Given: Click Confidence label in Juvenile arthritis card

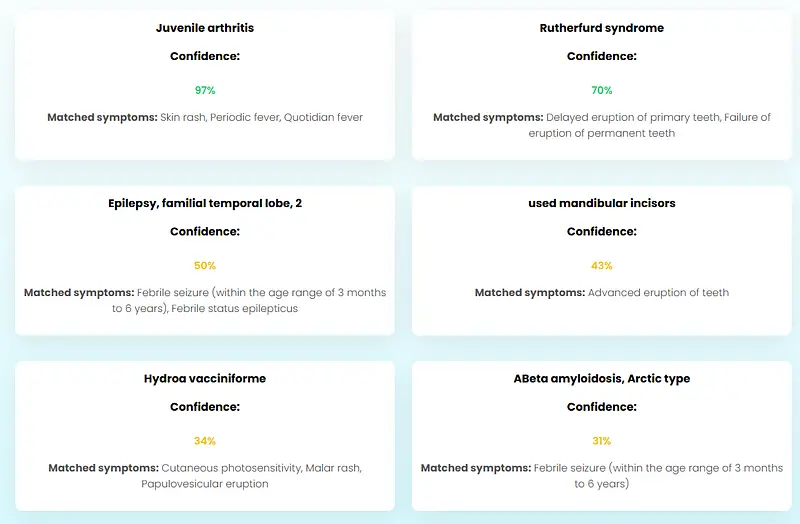Looking at the screenshot, I should [205, 56].
